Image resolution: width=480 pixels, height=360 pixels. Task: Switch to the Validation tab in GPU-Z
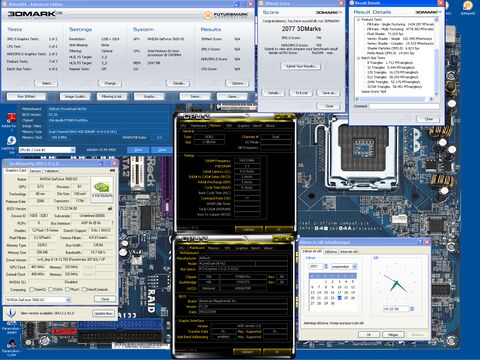click(x=51, y=171)
